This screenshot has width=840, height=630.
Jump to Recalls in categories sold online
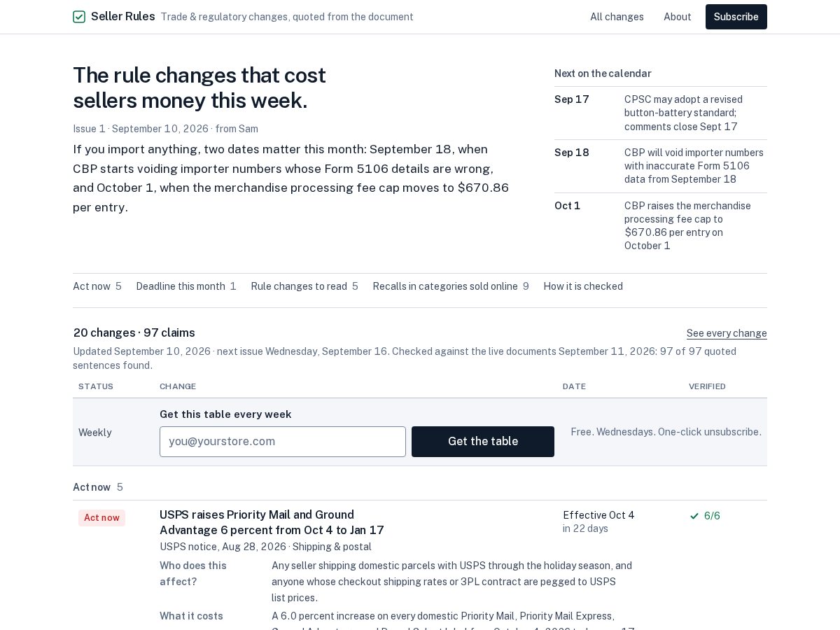(x=451, y=286)
